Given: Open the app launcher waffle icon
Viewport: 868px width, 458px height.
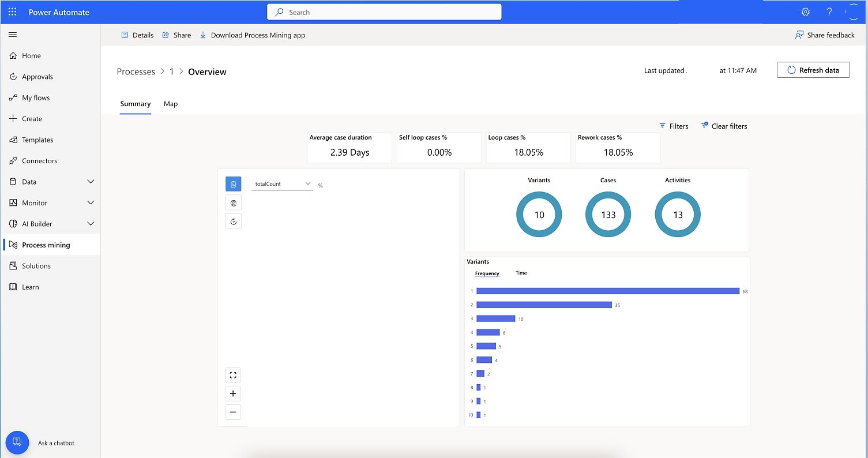Looking at the screenshot, I should pyautogui.click(x=12, y=12).
